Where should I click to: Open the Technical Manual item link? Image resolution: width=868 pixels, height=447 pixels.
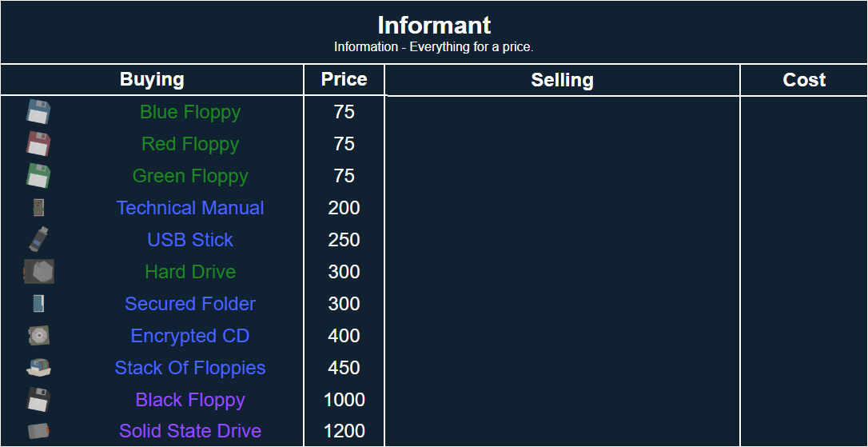(190, 208)
